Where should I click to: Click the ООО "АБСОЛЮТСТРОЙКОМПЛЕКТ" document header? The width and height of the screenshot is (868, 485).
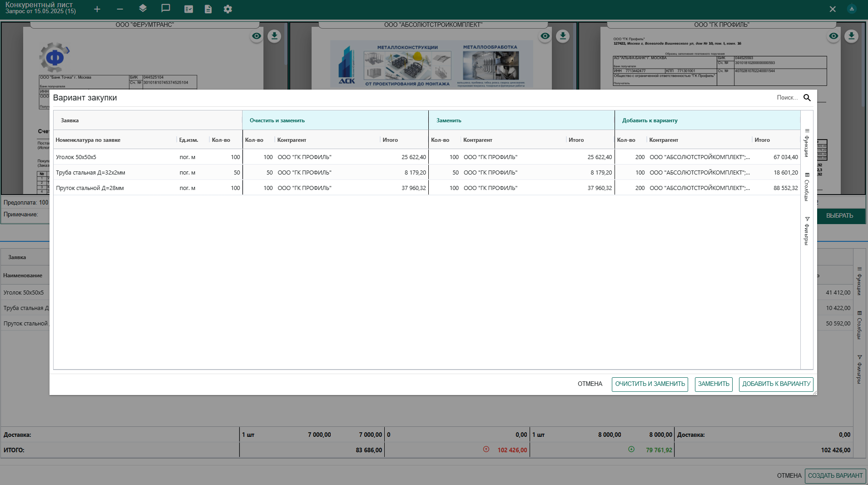click(x=433, y=25)
